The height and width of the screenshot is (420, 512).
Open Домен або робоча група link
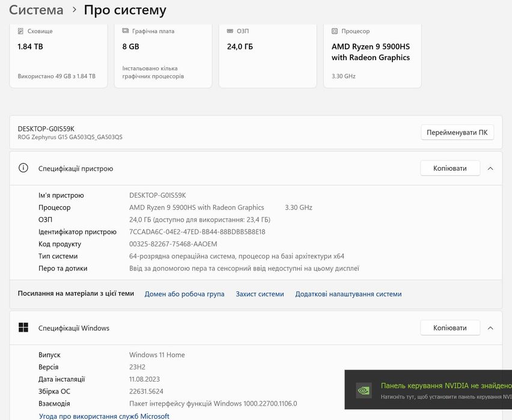(184, 294)
